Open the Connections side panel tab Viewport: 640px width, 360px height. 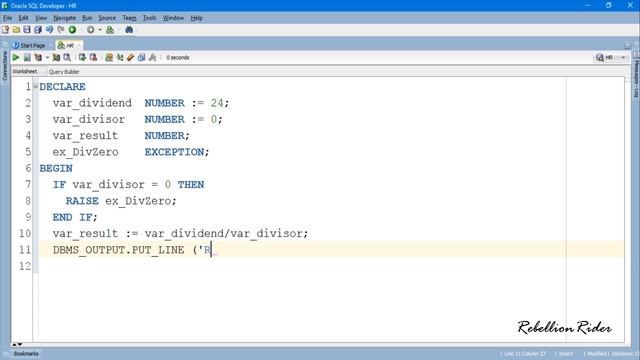tap(5, 66)
